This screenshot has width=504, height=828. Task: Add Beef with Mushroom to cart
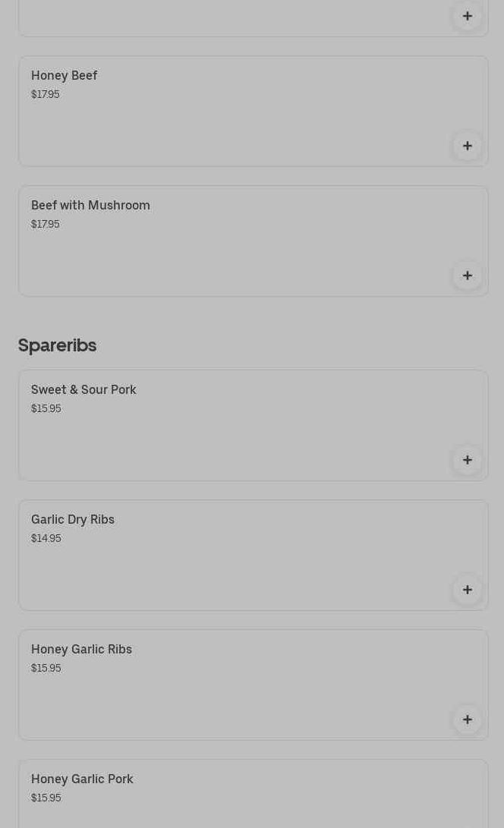467,275
